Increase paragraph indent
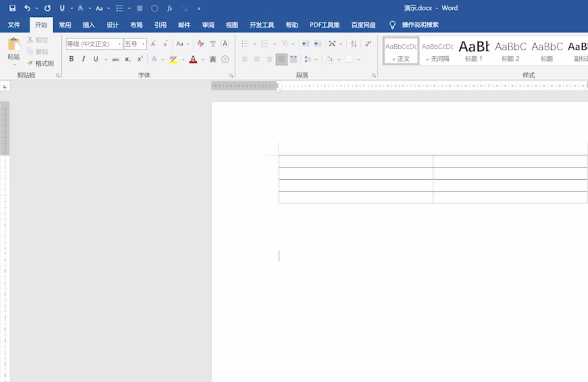This screenshot has width=588, height=382. [317, 44]
